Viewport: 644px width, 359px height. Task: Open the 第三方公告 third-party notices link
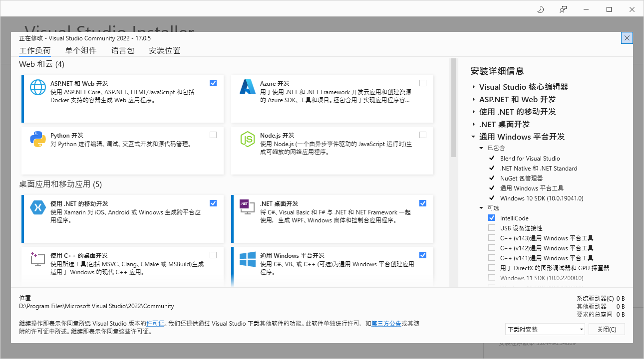click(386, 324)
